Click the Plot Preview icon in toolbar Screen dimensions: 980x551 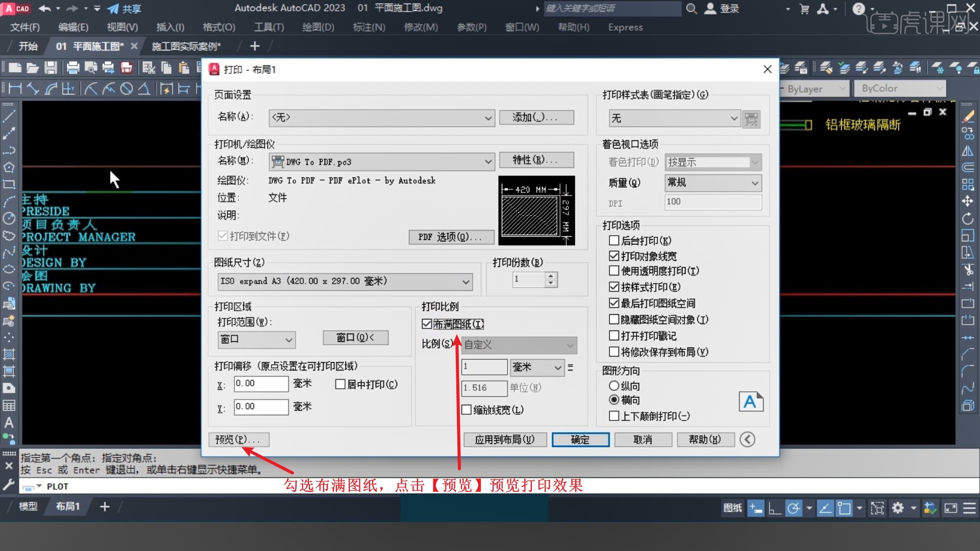point(91,67)
